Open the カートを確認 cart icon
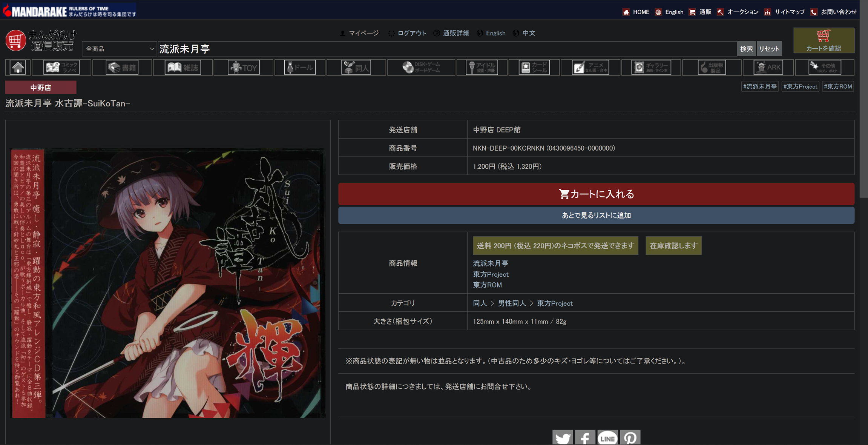 pos(824,40)
